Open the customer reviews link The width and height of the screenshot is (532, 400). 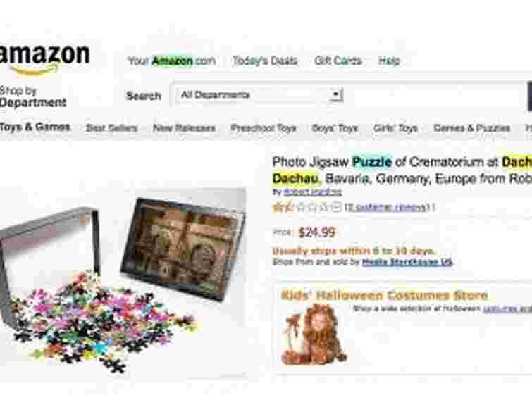click(x=387, y=207)
